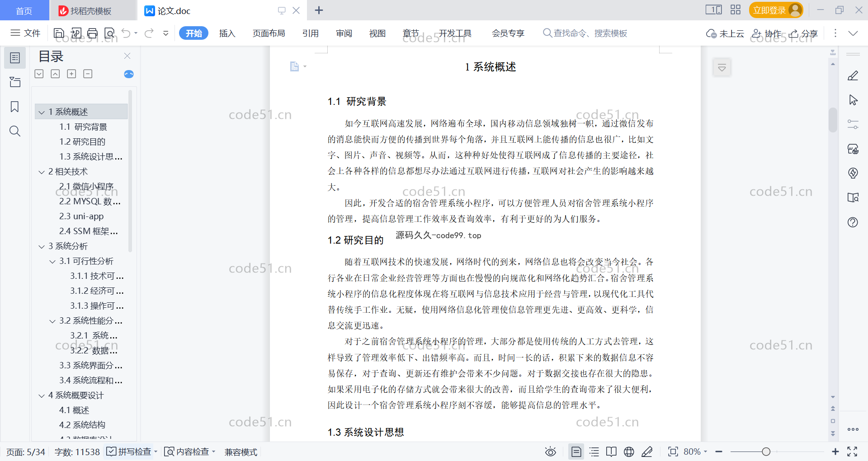Image resolution: width=868 pixels, height=461 pixels.
Task: Open the customize quick access toolbar dropdown
Action: [x=166, y=33]
